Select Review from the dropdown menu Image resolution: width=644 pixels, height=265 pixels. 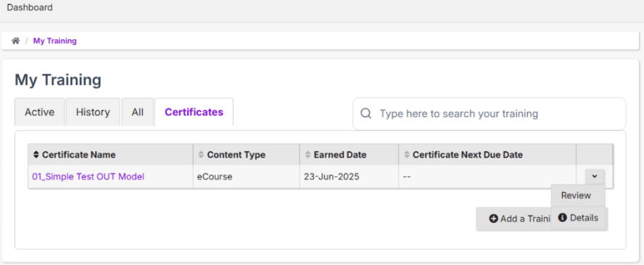pyautogui.click(x=578, y=195)
